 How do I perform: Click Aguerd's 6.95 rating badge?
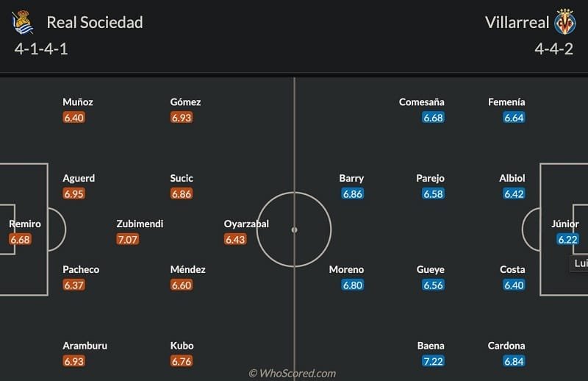74,193
